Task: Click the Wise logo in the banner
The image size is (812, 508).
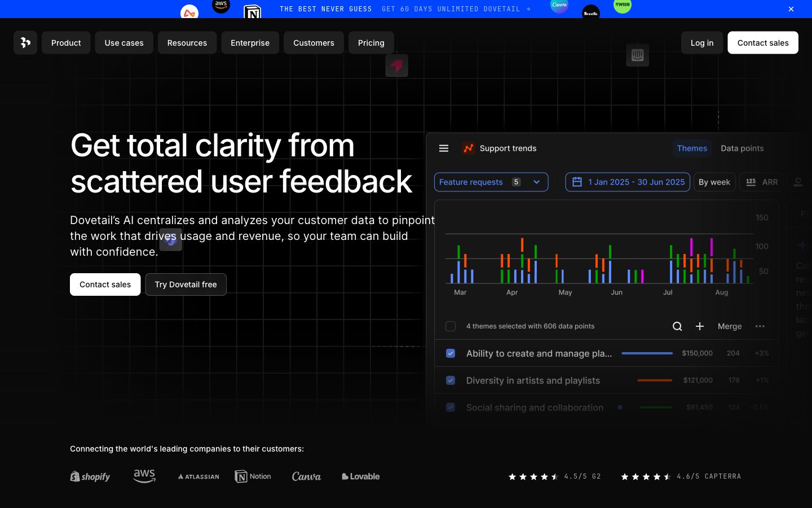Action: [623, 5]
